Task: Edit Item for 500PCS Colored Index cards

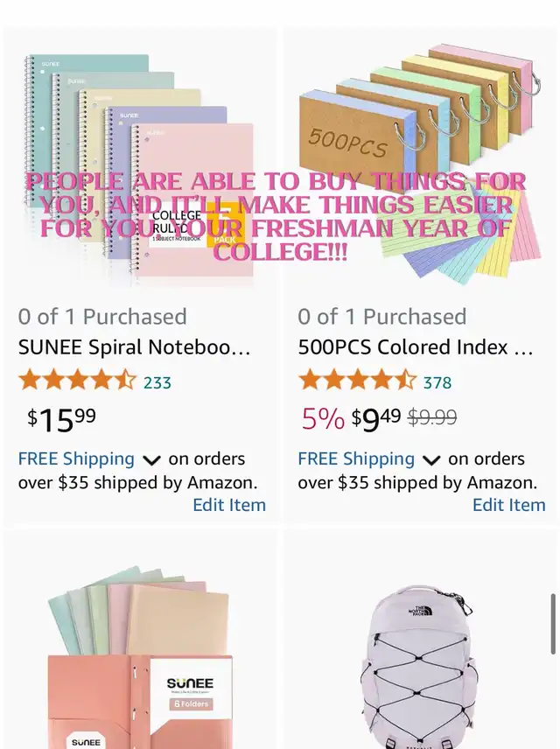Action: [x=509, y=505]
